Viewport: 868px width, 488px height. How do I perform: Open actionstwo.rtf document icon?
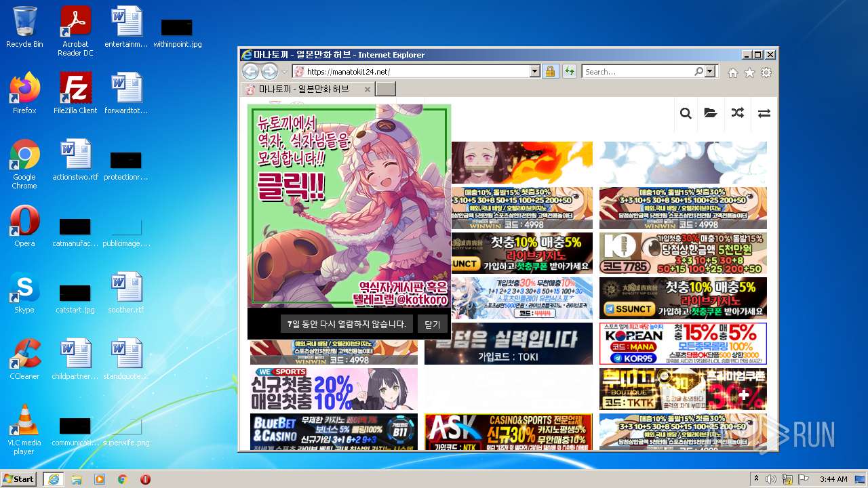[x=75, y=160]
